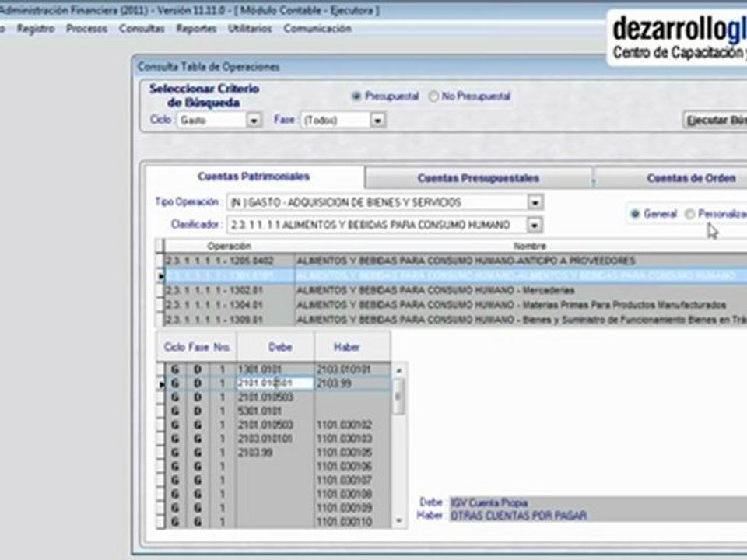Expand the Ciclo dropdown arrow

pos(254,121)
